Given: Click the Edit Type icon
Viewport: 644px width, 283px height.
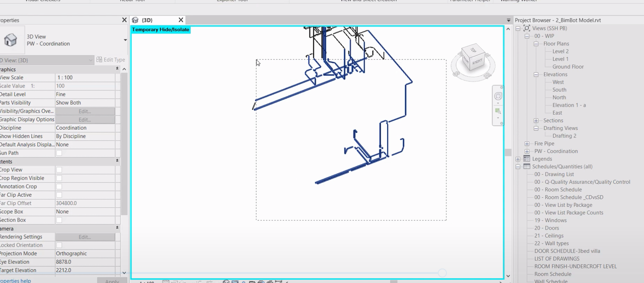Looking at the screenshot, I should (99, 59).
